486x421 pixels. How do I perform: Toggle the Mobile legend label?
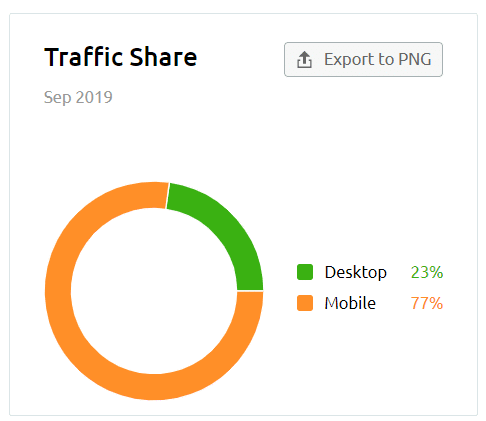click(350, 303)
